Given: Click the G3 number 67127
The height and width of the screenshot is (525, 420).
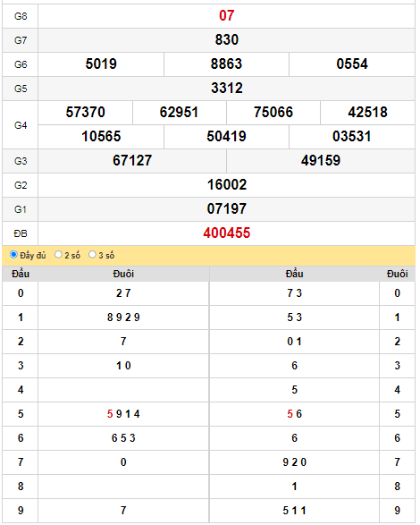Looking at the screenshot, I should point(132,160).
